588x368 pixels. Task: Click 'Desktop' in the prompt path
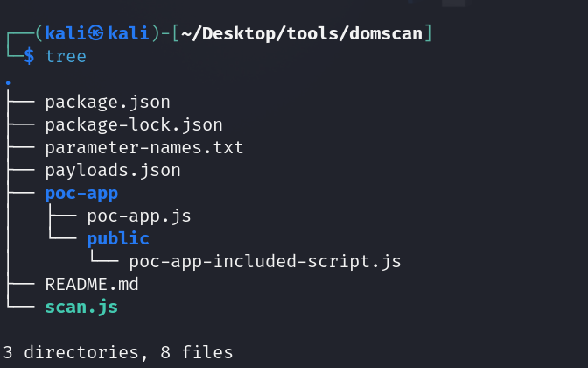tap(234, 34)
